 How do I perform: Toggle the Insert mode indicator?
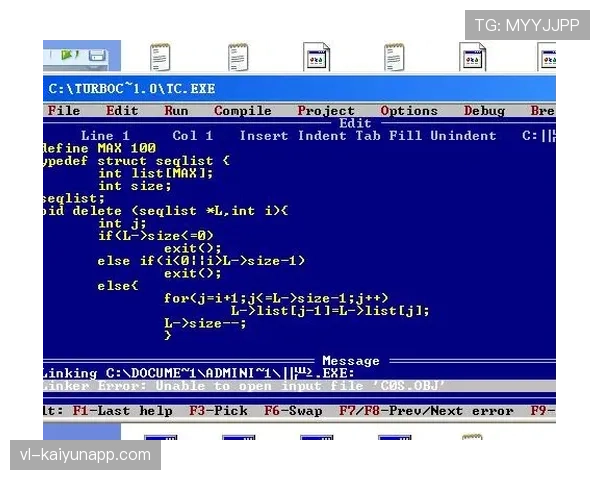point(264,136)
